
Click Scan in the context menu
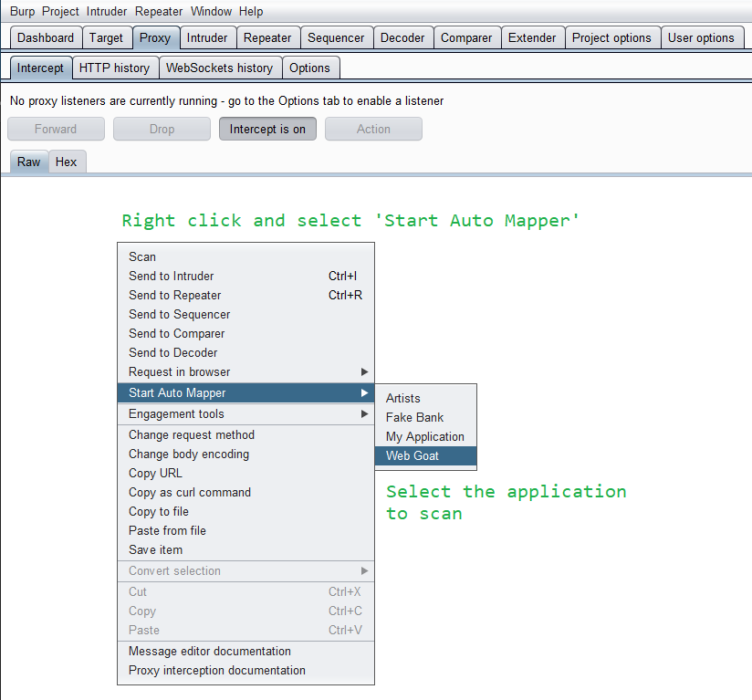tap(142, 256)
